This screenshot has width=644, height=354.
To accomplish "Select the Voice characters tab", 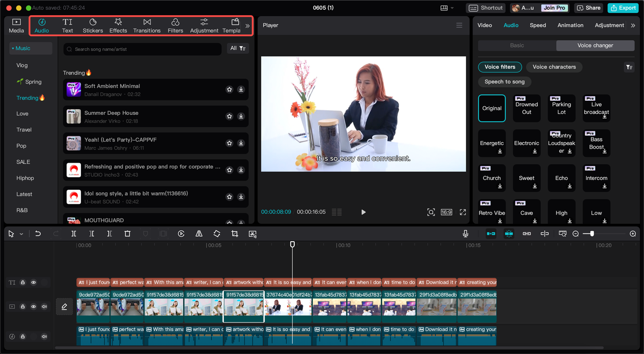I will [x=554, y=67].
